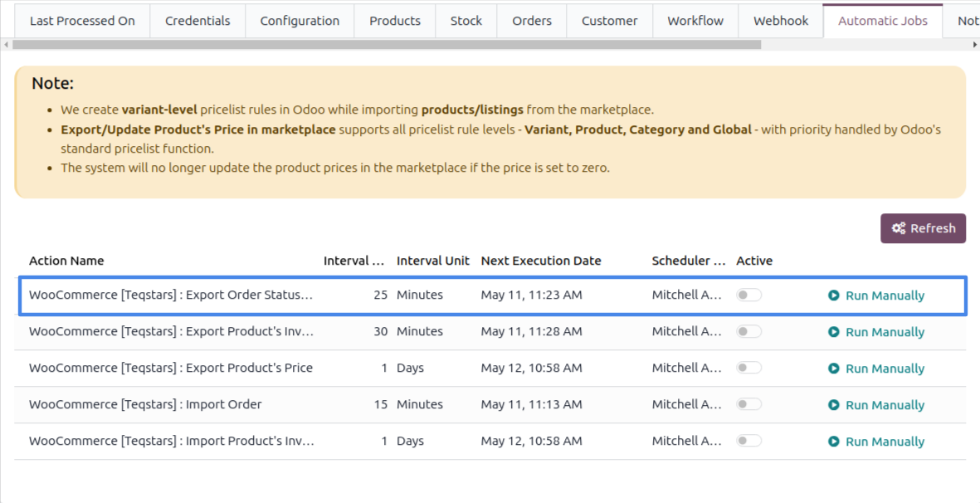Click play icon for Export Order Status row
This screenshot has height=503, width=980.
click(x=833, y=295)
